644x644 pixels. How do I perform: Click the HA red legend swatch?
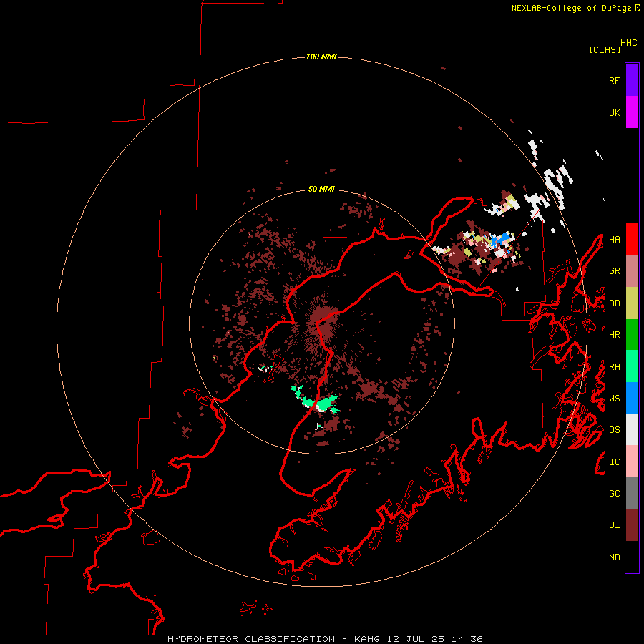click(x=632, y=239)
